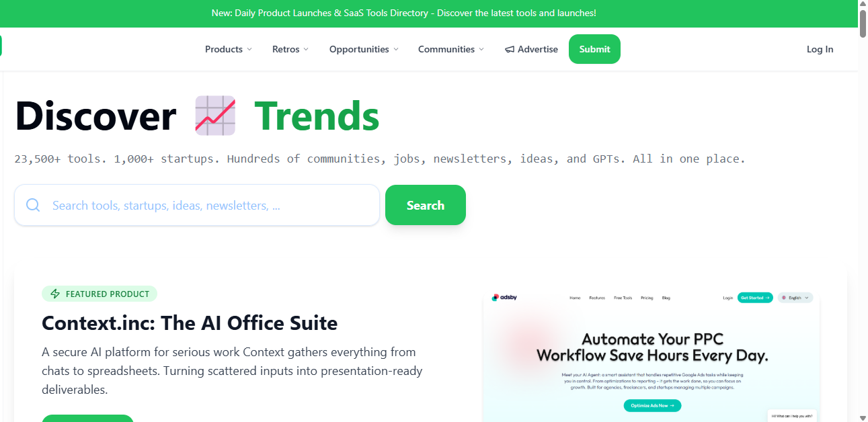Open the Products dropdown menu
This screenshot has height=422, width=868.
(x=229, y=49)
